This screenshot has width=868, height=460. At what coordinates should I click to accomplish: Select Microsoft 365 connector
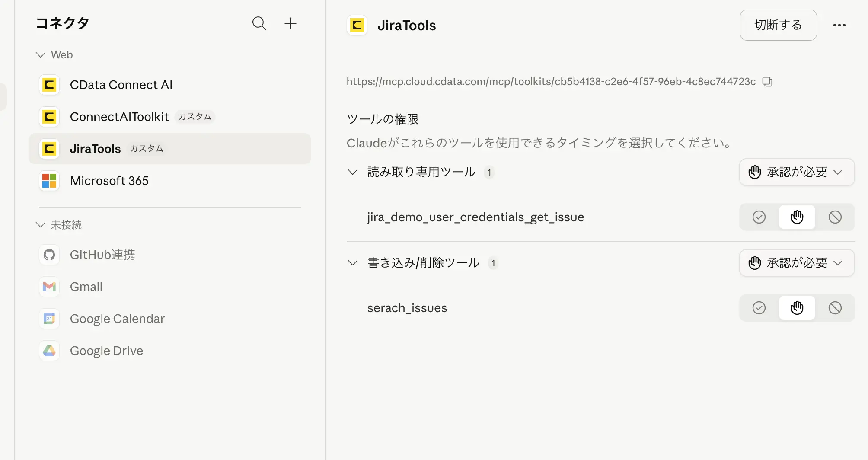point(170,181)
